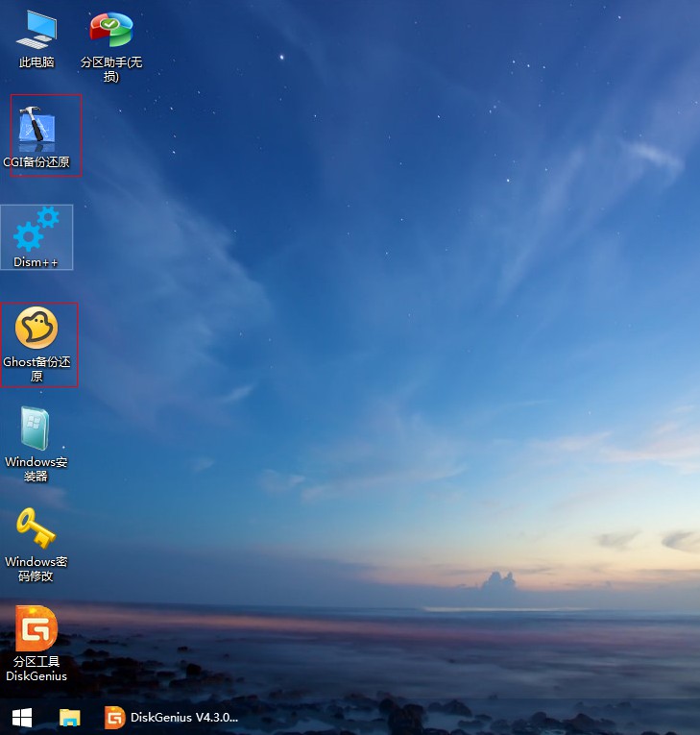Select the Windows安装器 installer icon
This screenshot has height=735, width=700.
[x=36, y=429]
